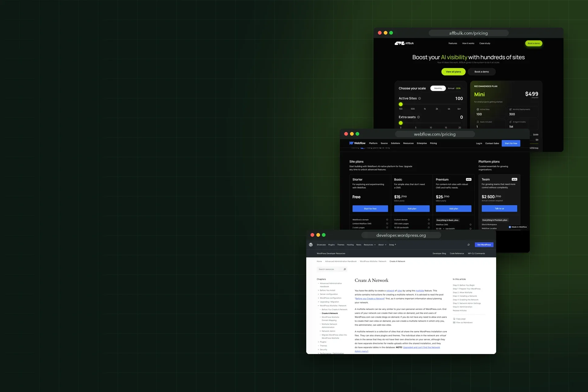Click info icon for Limited Webflow CMS
Image resolution: width=588 pixels, height=392 pixels.
(x=387, y=224)
